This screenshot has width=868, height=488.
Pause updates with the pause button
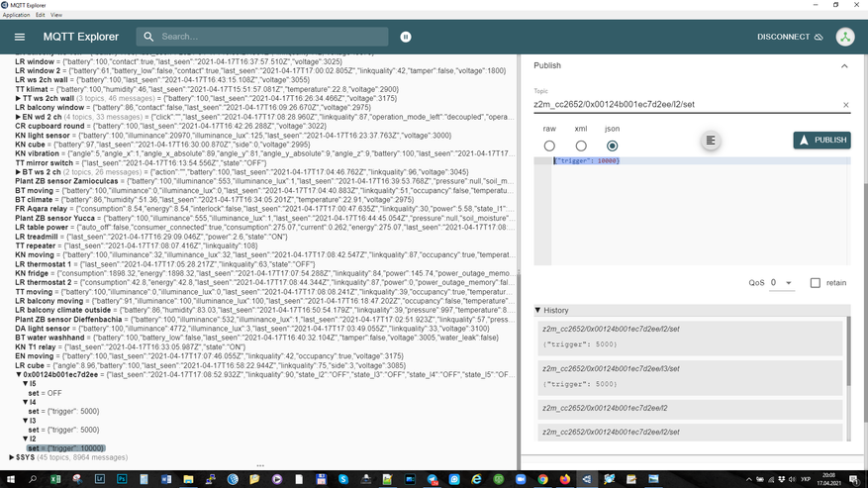click(405, 37)
